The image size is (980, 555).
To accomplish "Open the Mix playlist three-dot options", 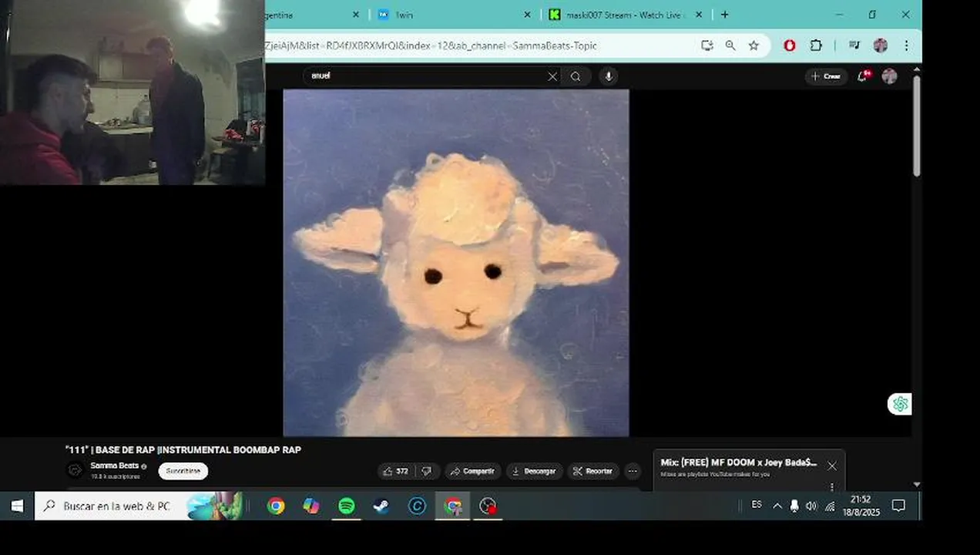I will (x=832, y=486).
